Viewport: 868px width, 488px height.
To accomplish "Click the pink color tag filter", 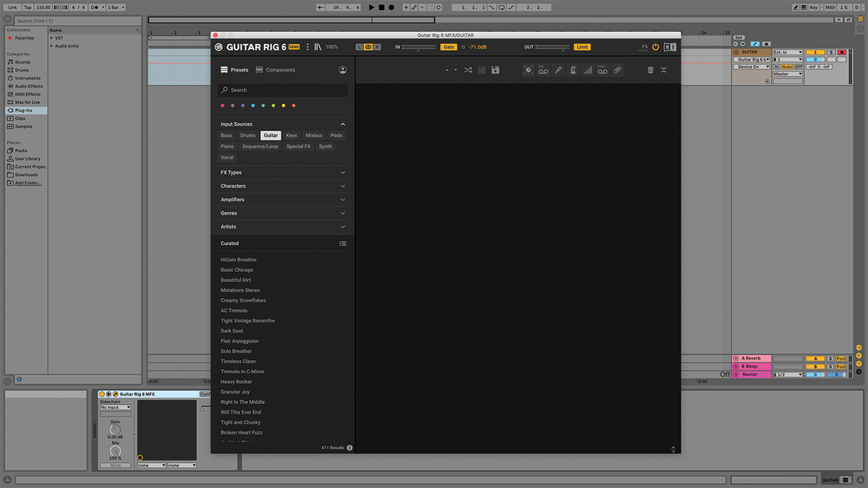I will click(222, 106).
